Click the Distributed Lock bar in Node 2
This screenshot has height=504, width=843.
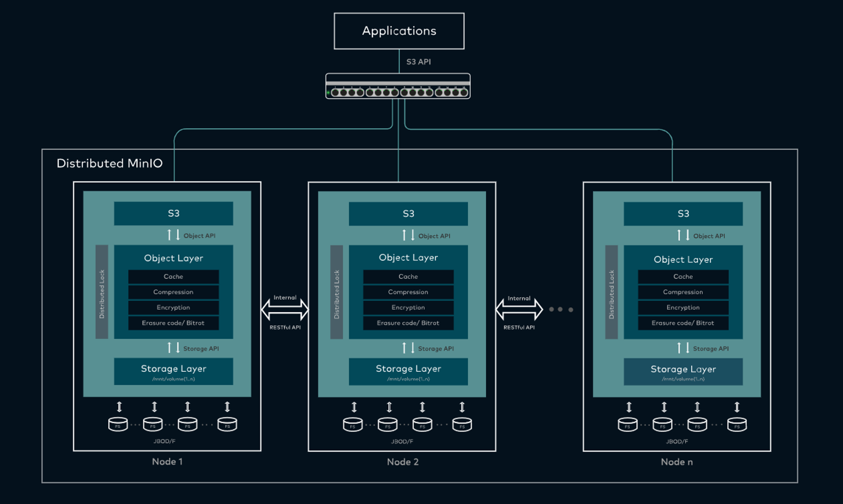[336, 292]
